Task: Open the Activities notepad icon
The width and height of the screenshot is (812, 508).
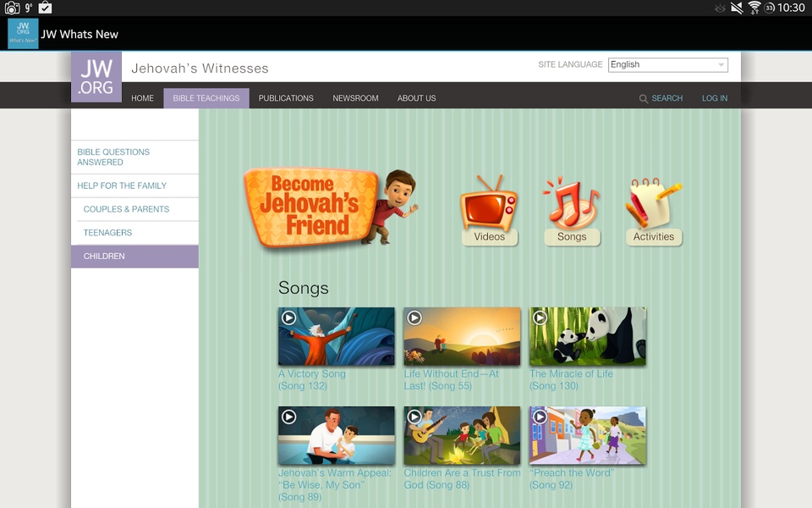Action: 654,203
